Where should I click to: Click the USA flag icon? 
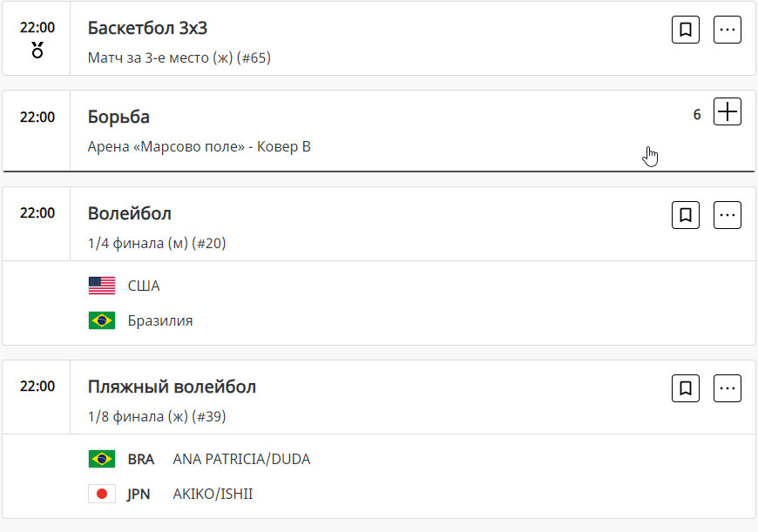[102, 286]
